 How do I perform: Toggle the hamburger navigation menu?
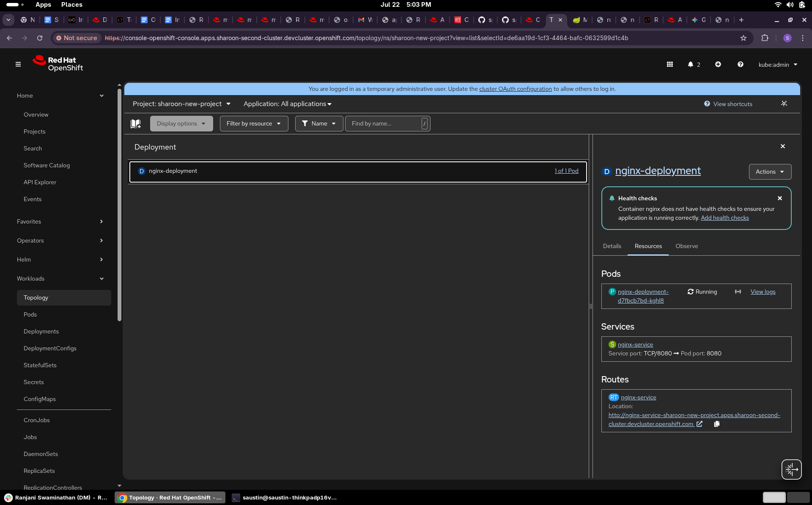click(18, 64)
